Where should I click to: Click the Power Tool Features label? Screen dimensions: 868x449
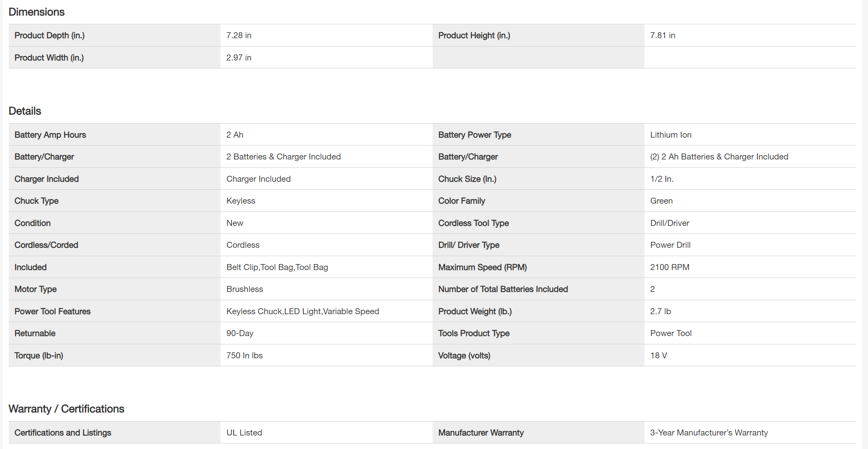point(53,311)
